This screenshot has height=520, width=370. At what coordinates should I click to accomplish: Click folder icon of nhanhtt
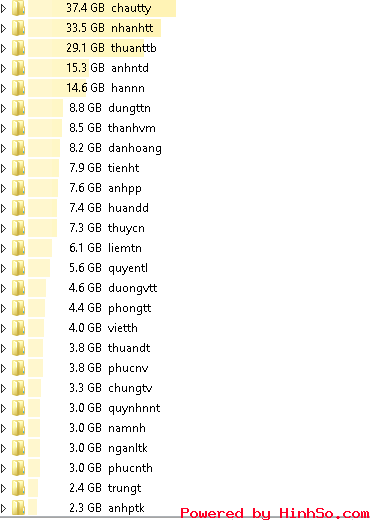[x=18, y=28]
